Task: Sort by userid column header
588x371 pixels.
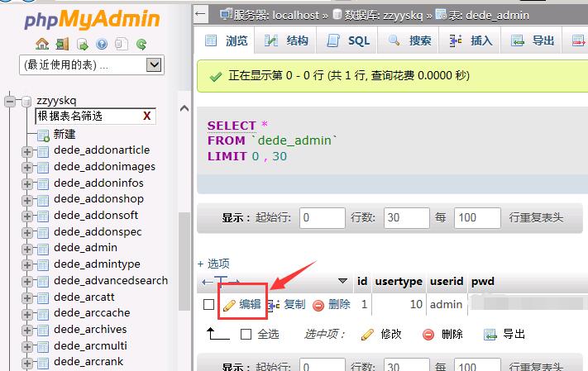Action: 447,282
